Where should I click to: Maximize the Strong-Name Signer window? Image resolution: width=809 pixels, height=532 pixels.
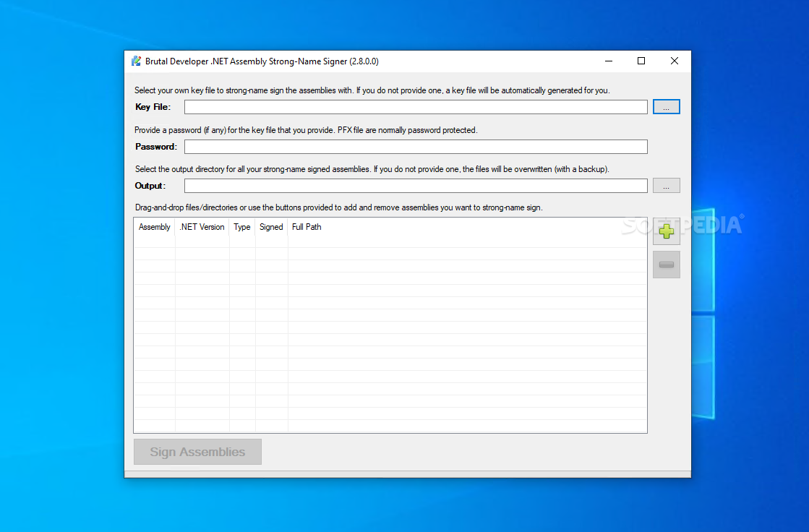pos(641,61)
